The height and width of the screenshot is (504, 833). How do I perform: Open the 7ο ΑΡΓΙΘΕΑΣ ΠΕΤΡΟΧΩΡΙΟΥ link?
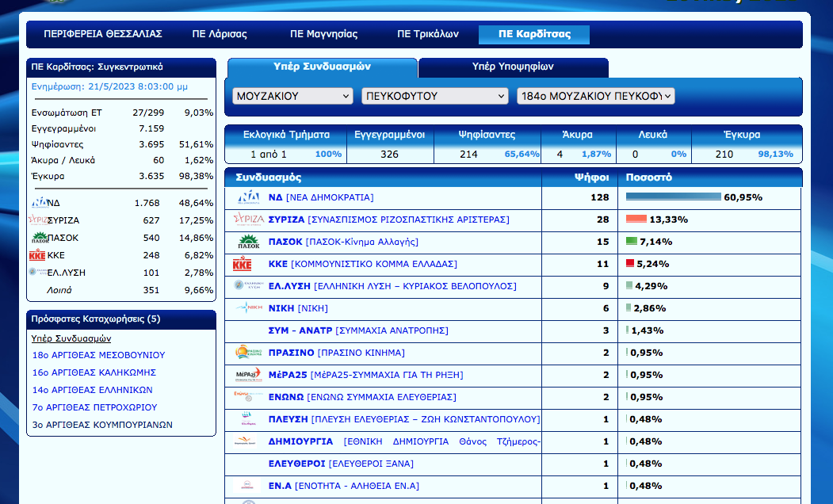94,407
